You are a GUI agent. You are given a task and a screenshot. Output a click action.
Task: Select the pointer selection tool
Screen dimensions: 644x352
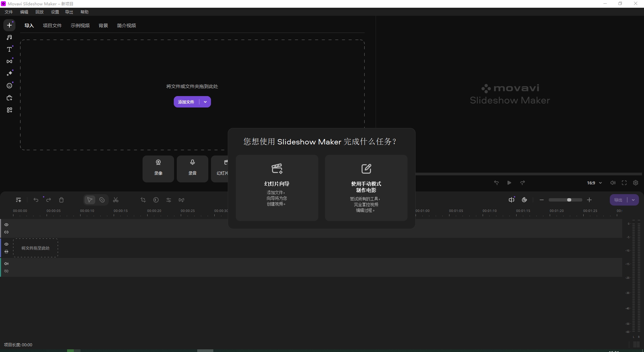click(x=90, y=200)
